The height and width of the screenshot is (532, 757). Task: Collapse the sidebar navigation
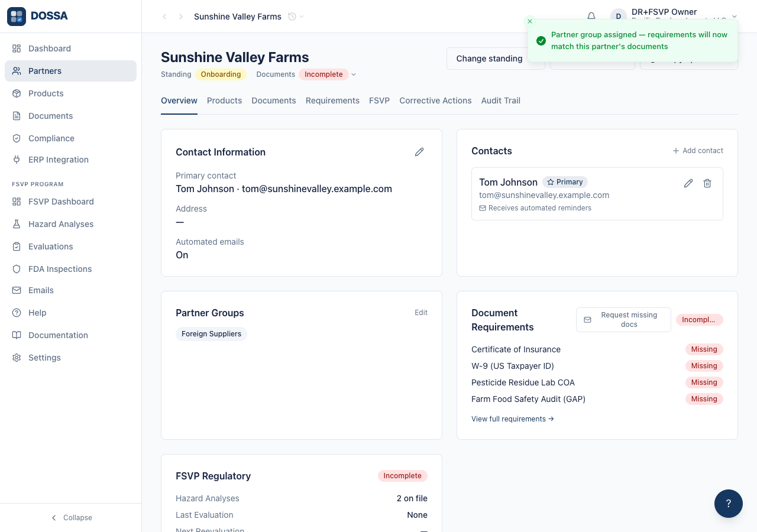[71, 518]
